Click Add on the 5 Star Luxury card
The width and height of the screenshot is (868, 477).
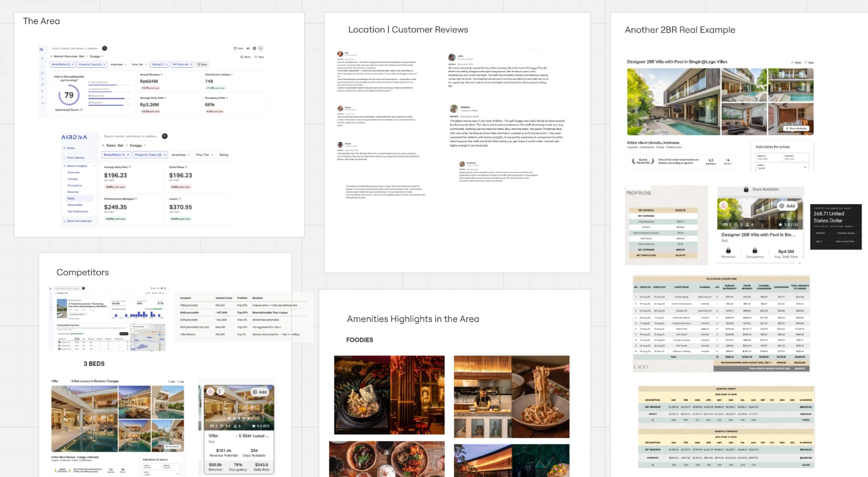[x=260, y=392]
